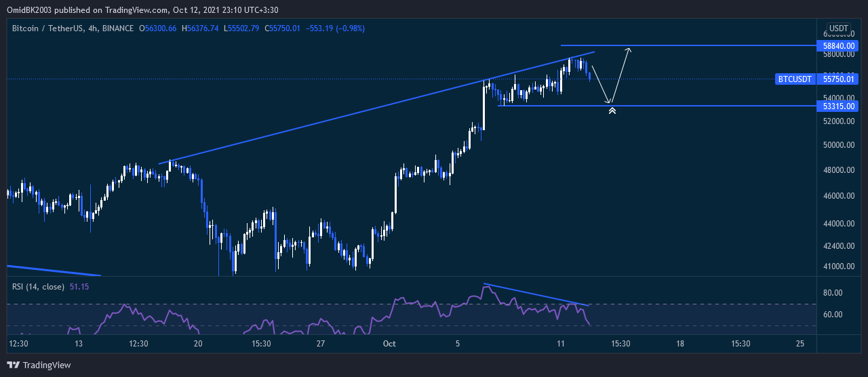Click the Oct label on time axis

389,344
